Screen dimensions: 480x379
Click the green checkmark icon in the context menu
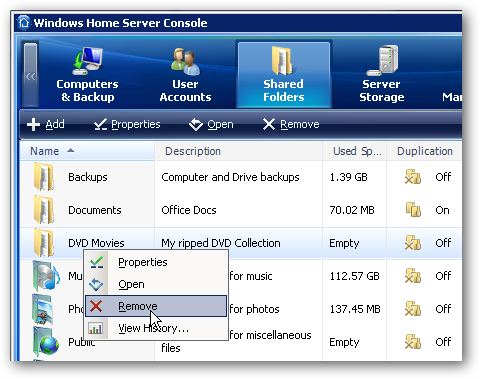click(97, 263)
